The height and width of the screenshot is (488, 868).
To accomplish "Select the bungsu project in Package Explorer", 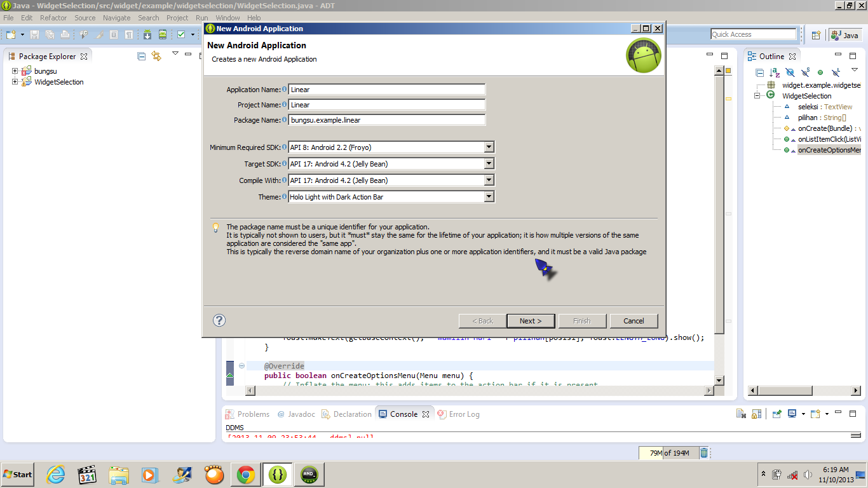I will [x=46, y=71].
